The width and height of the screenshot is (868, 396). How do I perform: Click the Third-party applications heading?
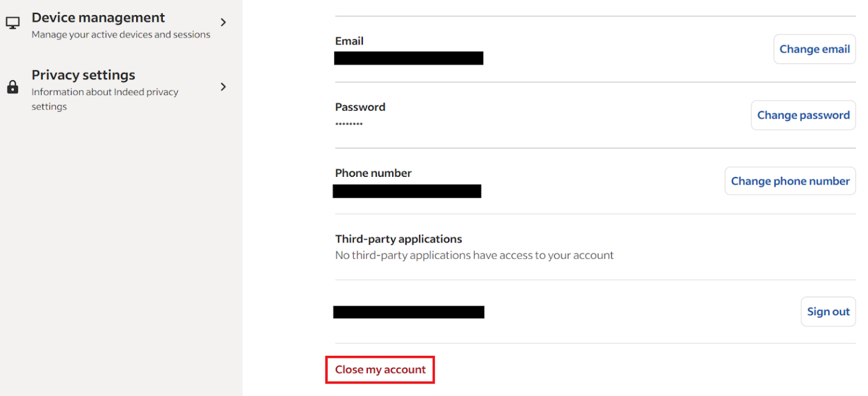[398, 238]
